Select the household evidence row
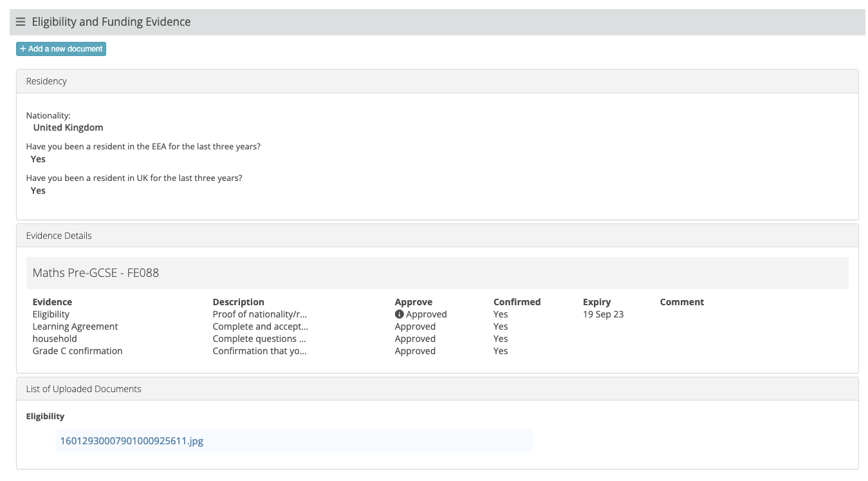The width and height of the screenshot is (868, 481). tap(55, 339)
